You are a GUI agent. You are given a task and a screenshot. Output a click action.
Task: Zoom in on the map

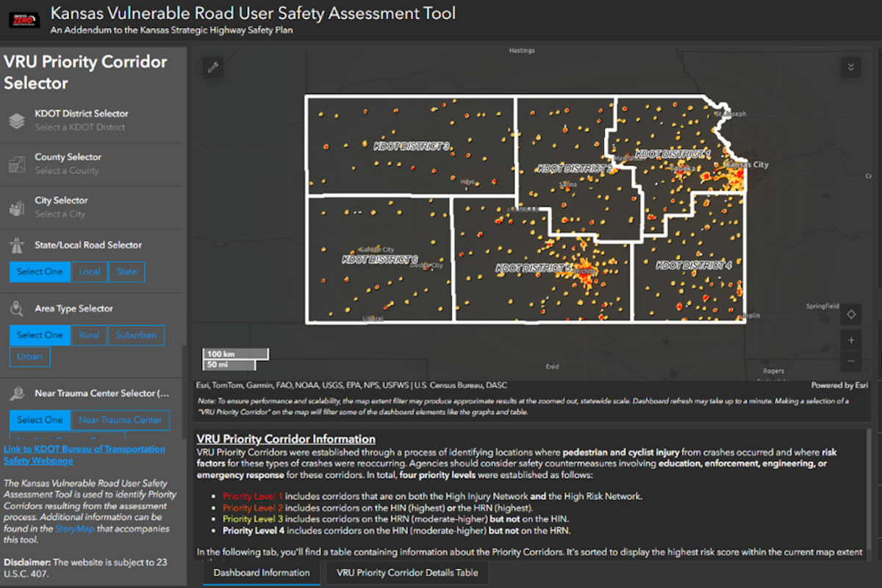(850, 340)
